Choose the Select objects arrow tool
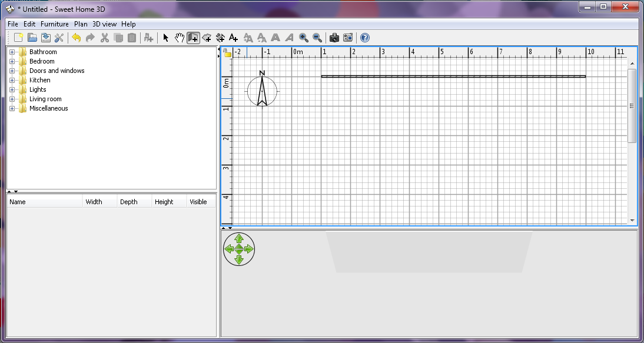This screenshot has height=343, width=644. tap(166, 38)
